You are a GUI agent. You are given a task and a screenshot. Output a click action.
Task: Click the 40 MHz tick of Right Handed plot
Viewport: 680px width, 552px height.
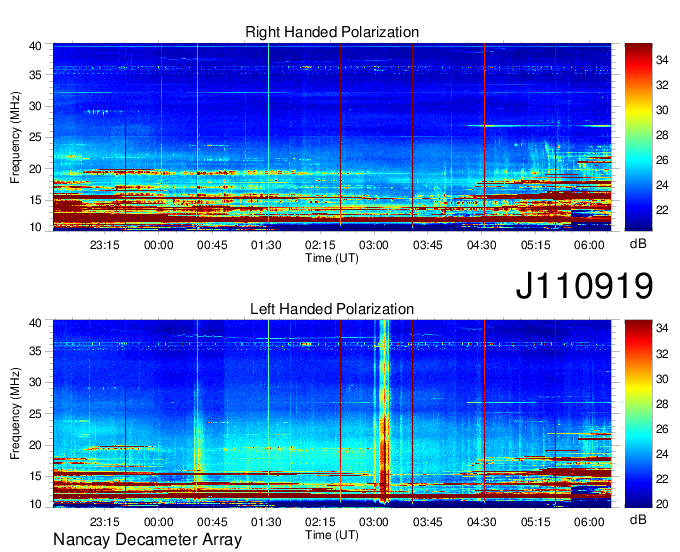[x=35, y=46]
